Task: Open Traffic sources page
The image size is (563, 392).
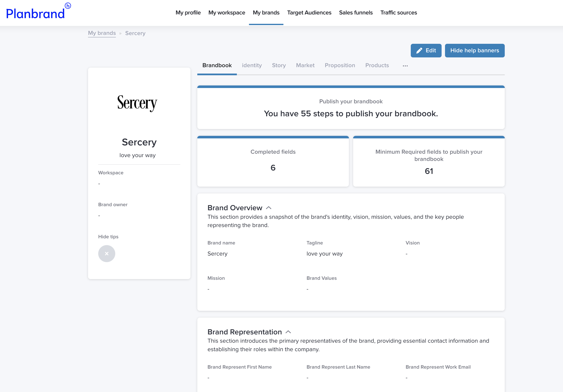Action: point(399,13)
